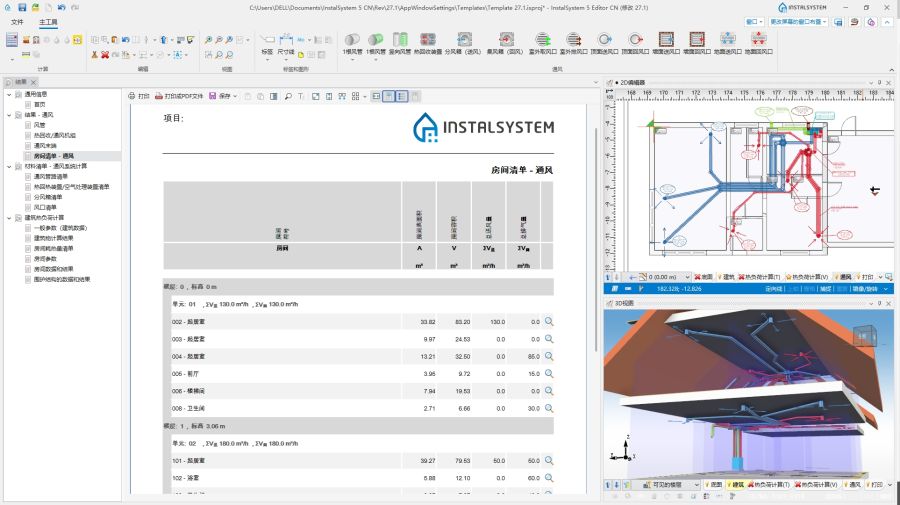Viewport: 900px width, 505px height.
Task: Click the 打印 print button in report toolbar
Action: coord(139,96)
